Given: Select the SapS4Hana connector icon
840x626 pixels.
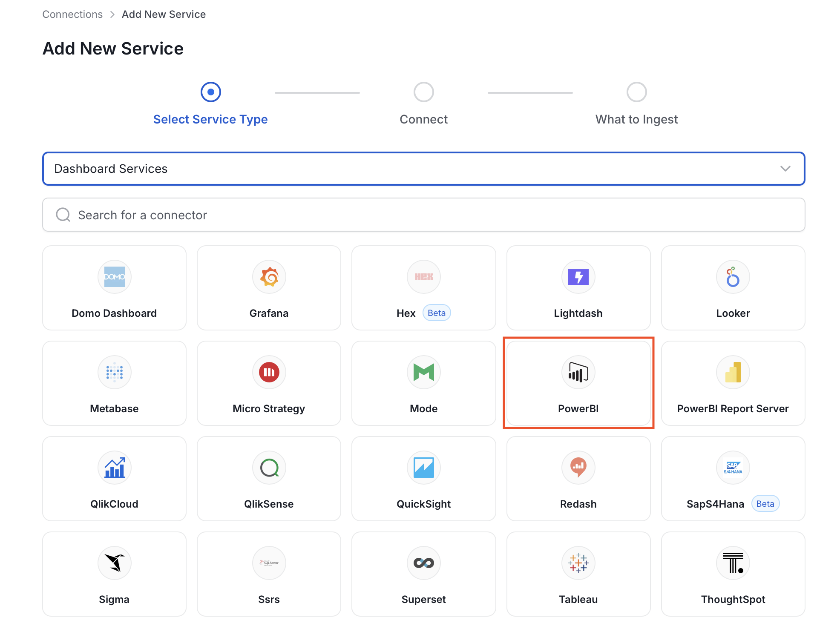Looking at the screenshot, I should pos(733,468).
